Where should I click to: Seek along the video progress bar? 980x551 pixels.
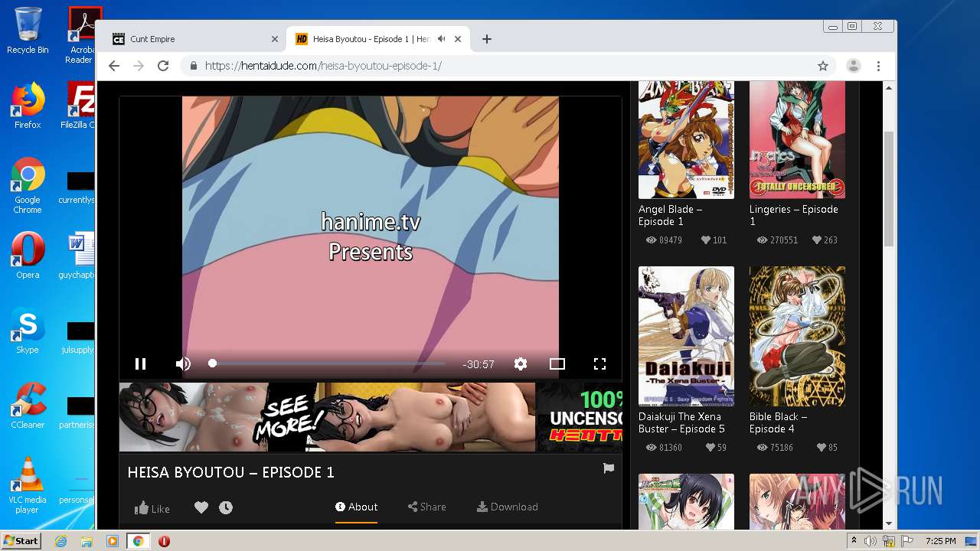click(x=328, y=364)
